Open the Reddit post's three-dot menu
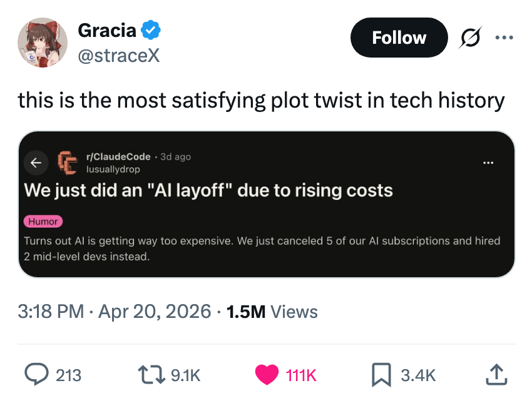Viewport: 532px width, 403px height. (488, 163)
